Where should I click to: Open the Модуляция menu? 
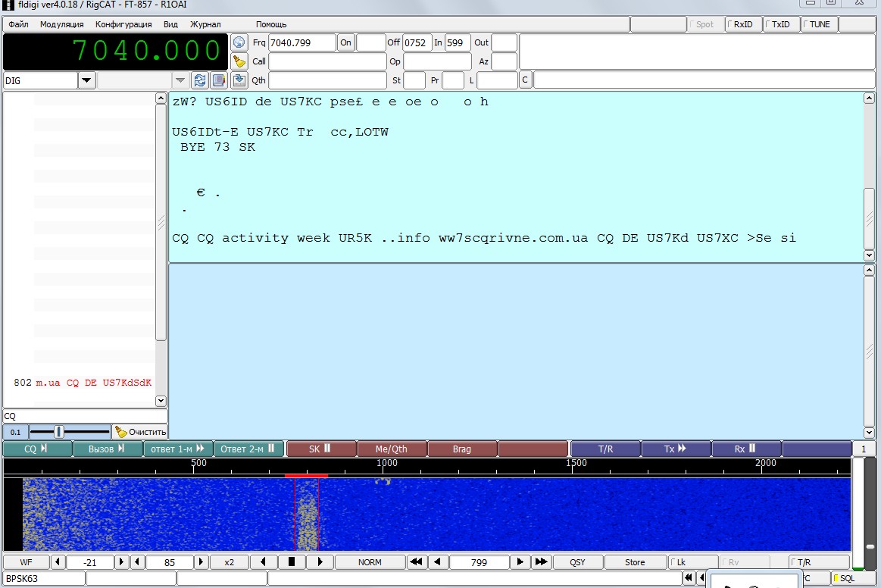[61, 24]
